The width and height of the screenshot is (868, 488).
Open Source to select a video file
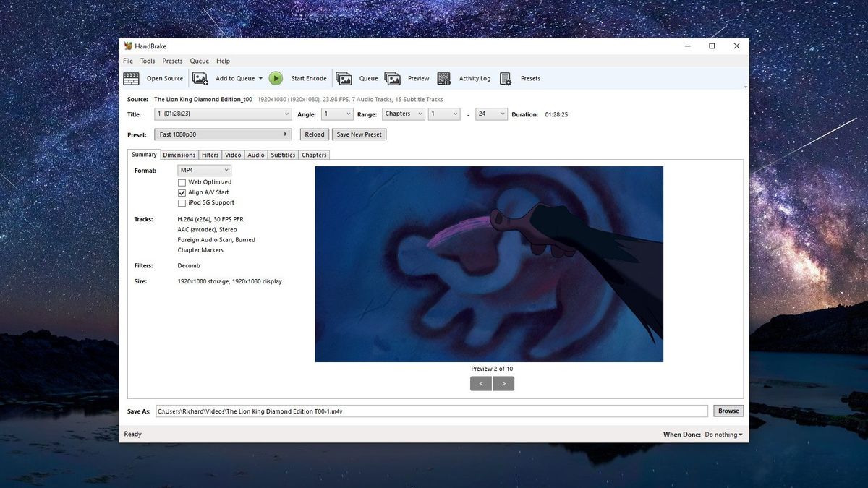click(154, 78)
